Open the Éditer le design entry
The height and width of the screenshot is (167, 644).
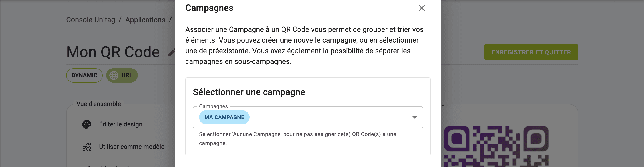(120, 124)
